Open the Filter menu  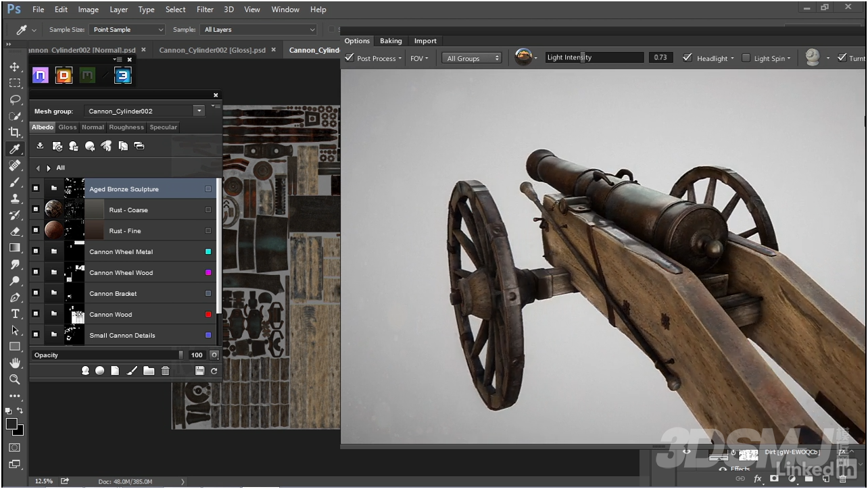pos(205,9)
